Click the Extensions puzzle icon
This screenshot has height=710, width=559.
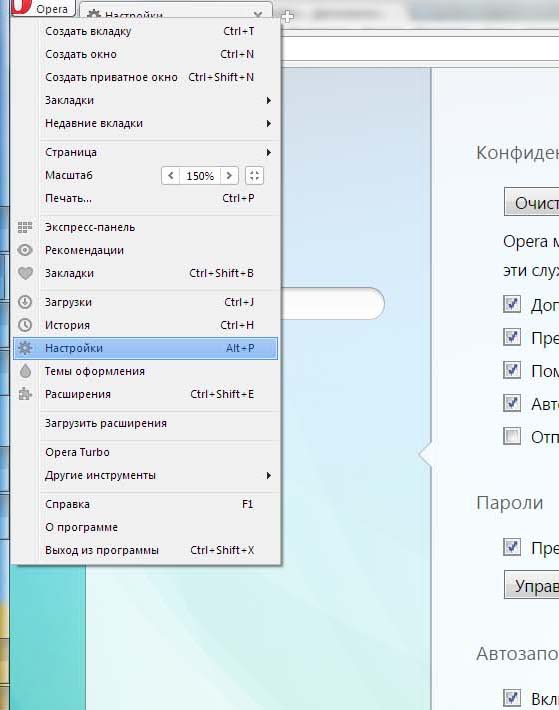pos(25,394)
